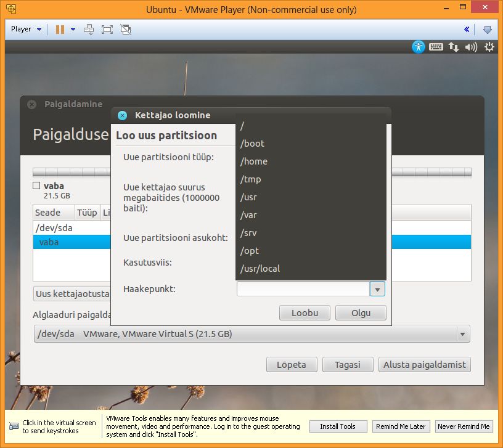Collapse the toolbar with the double-chevron icon
The image size is (503, 448).
coord(467,30)
